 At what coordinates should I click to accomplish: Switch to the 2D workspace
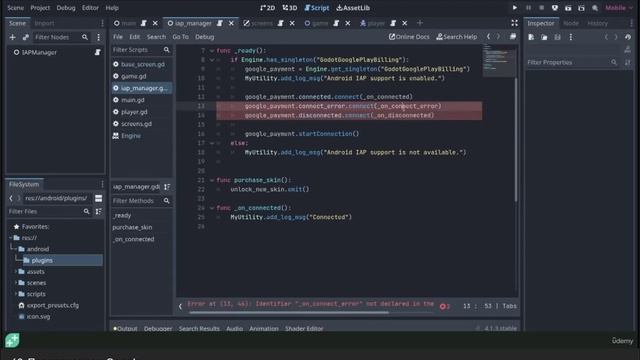click(268, 8)
